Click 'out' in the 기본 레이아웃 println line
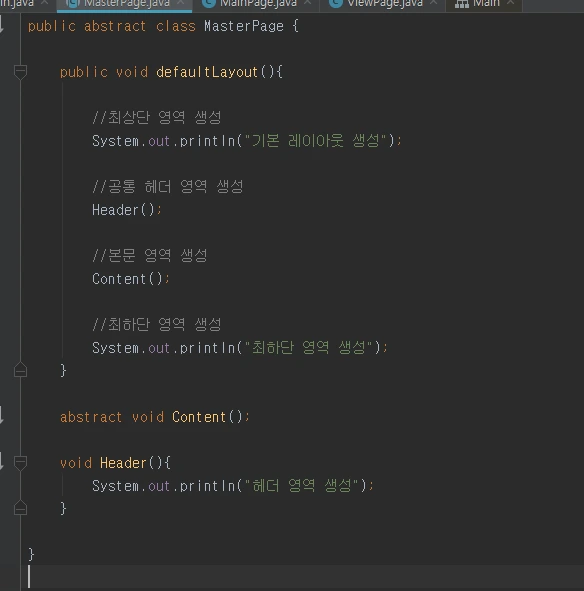 159,141
